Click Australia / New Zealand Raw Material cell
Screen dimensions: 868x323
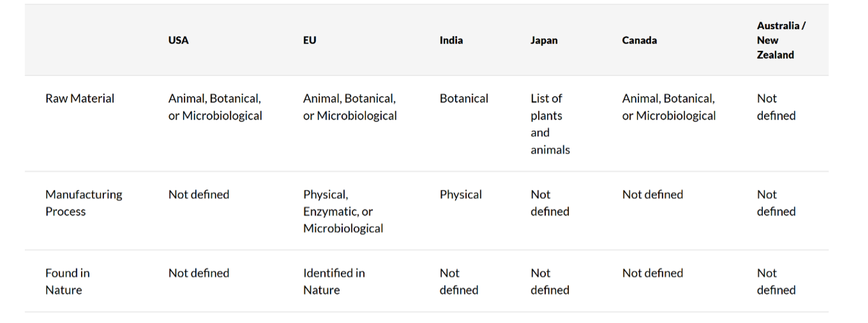(776, 107)
